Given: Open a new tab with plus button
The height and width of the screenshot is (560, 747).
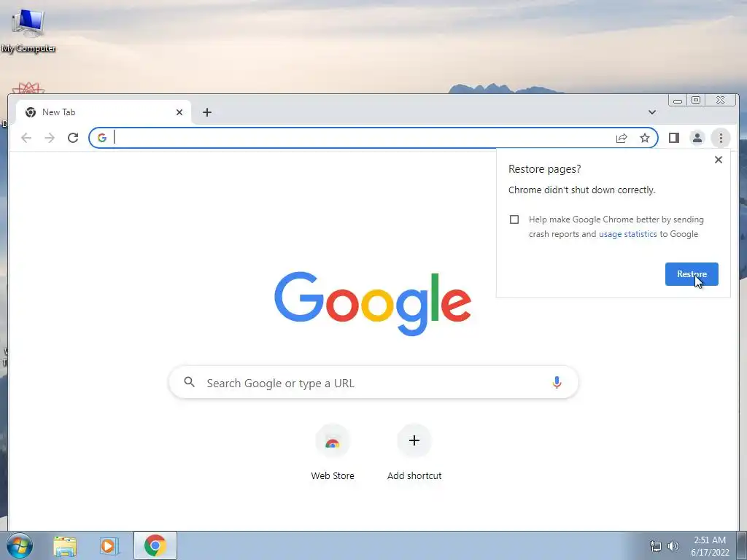Looking at the screenshot, I should [x=206, y=112].
